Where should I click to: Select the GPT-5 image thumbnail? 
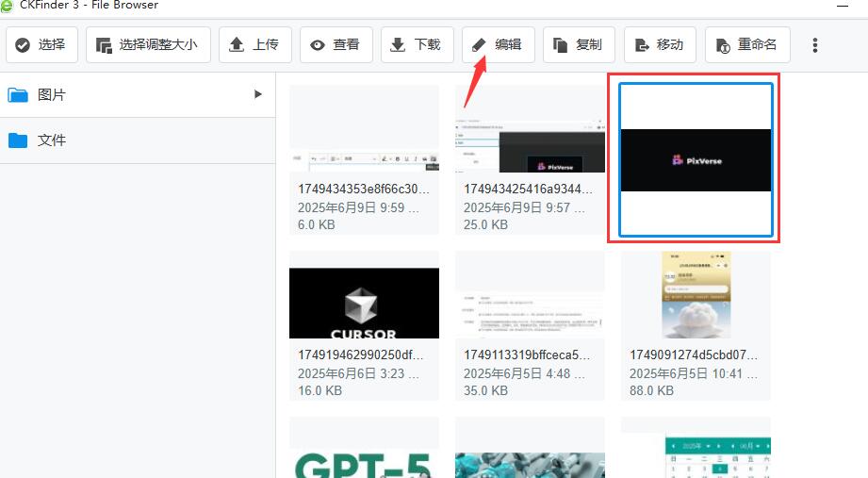[x=364, y=453]
